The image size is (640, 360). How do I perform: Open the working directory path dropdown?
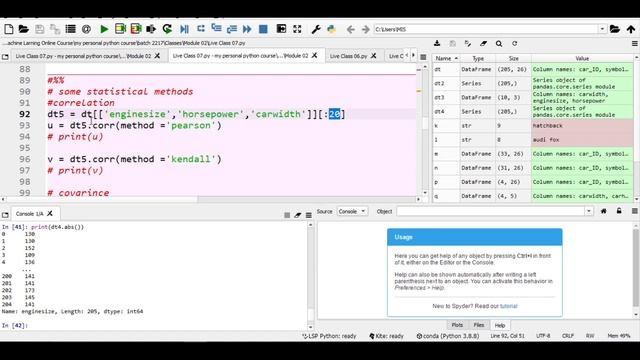click(602, 29)
